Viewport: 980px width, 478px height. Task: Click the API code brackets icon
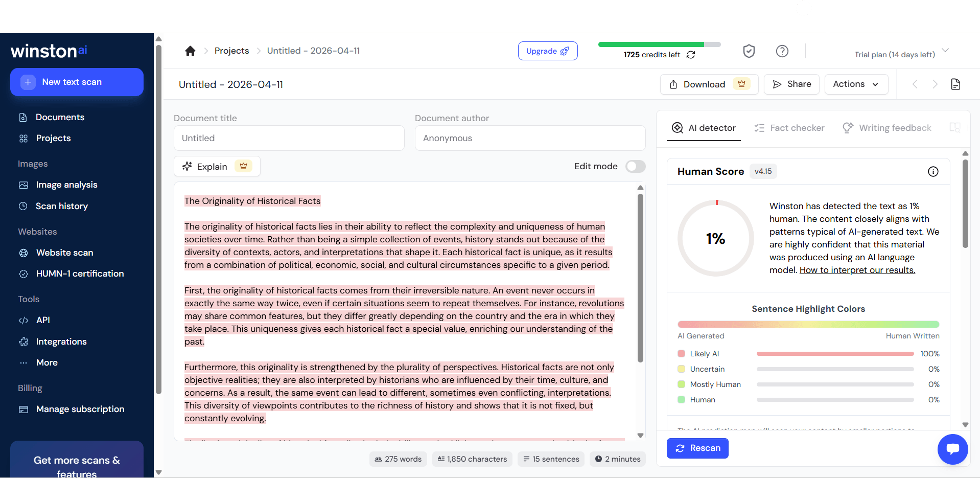[x=24, y=321]
